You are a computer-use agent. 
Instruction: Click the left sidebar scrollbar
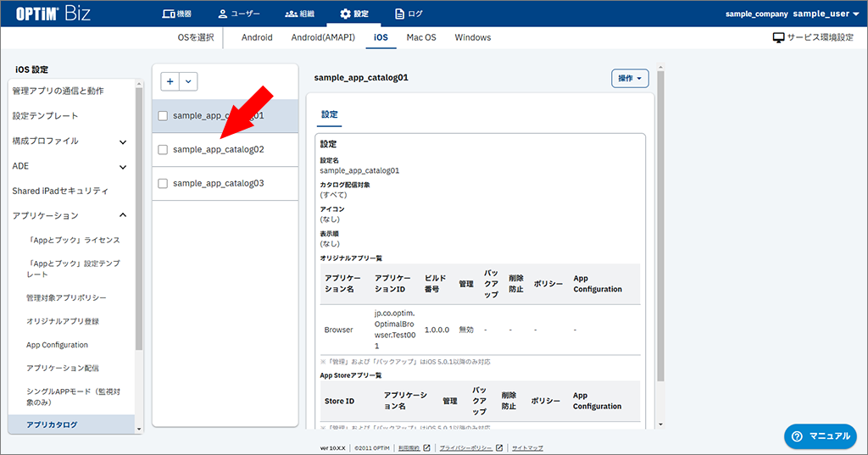click(139, 254)
